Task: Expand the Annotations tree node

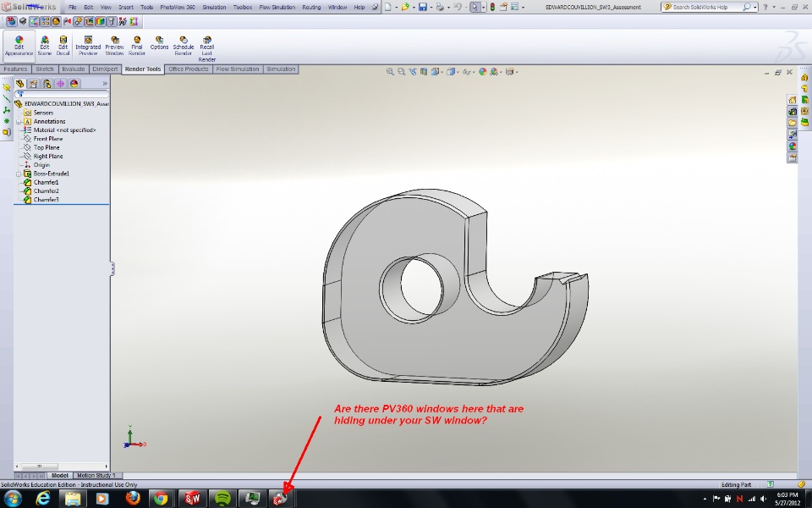Action: [19, 122]
